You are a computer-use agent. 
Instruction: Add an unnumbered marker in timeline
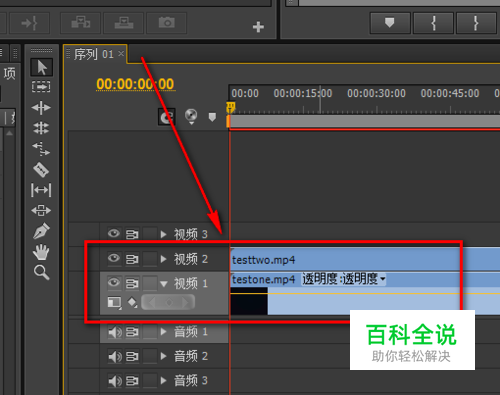tap(212, 117)
